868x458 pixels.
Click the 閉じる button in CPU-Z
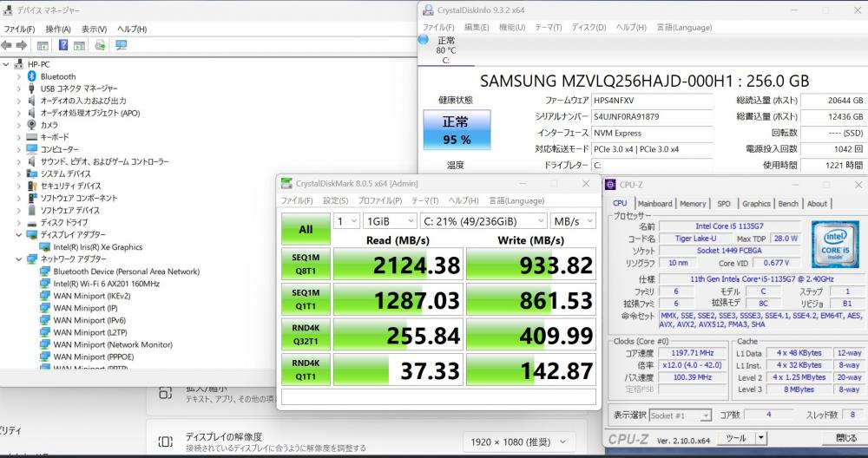pos(845,438)
